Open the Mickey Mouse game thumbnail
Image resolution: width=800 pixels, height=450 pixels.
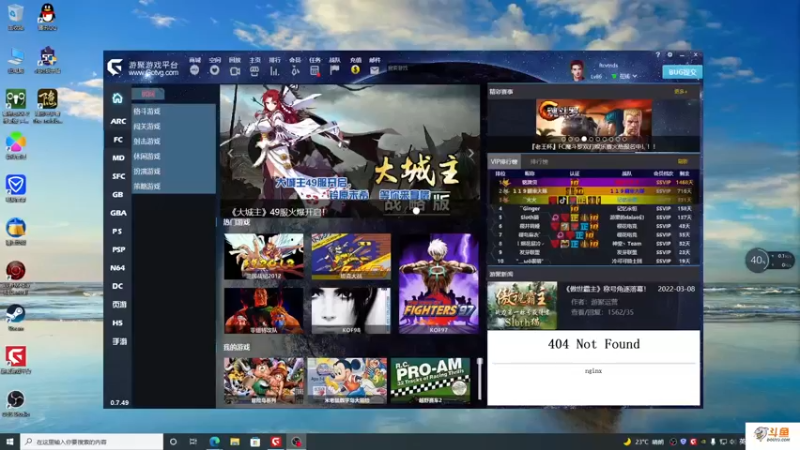[347, 381]
